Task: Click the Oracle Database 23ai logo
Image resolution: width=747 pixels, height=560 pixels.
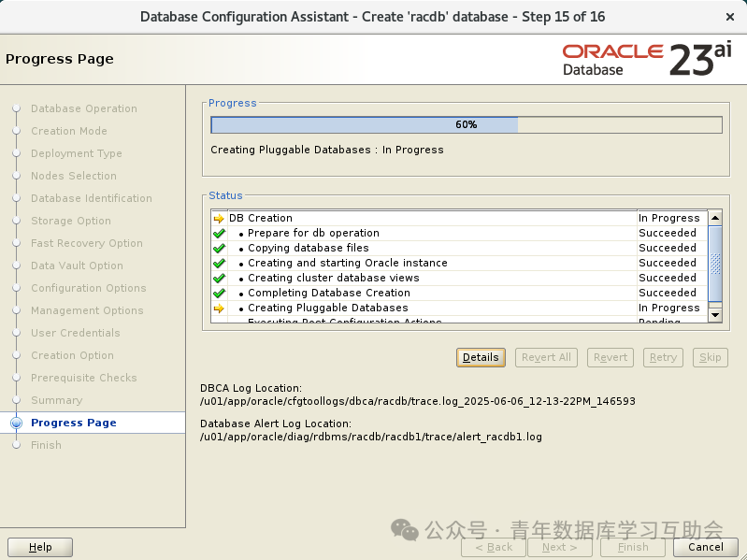Action: pos(646,59)
